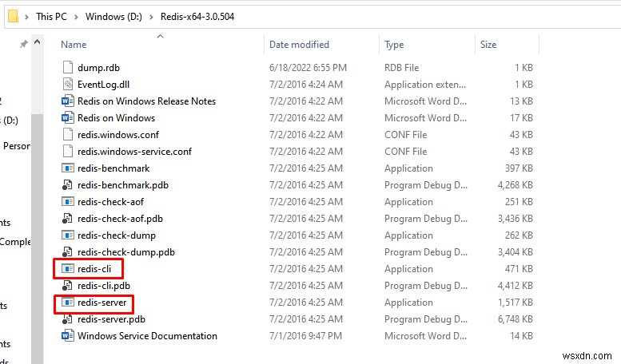Sort files by the Name column header
Image resolution: width=621 pixels, height=364 pixels.
tap(74, 45)
